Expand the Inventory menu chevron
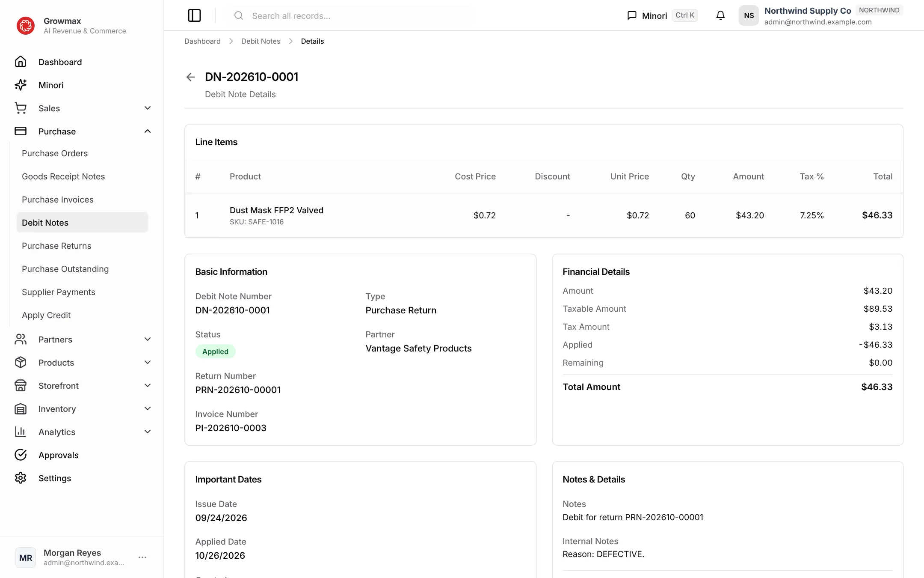 [148, 409]
